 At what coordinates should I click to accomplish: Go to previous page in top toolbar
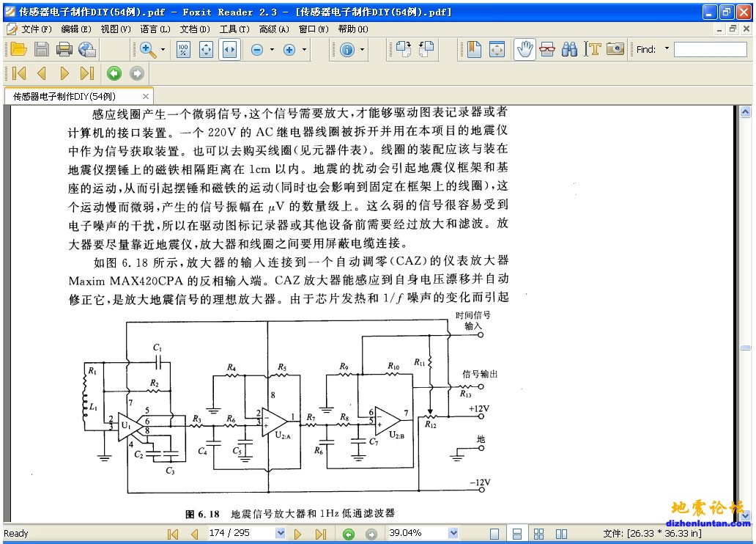click(x=42, y=73)
